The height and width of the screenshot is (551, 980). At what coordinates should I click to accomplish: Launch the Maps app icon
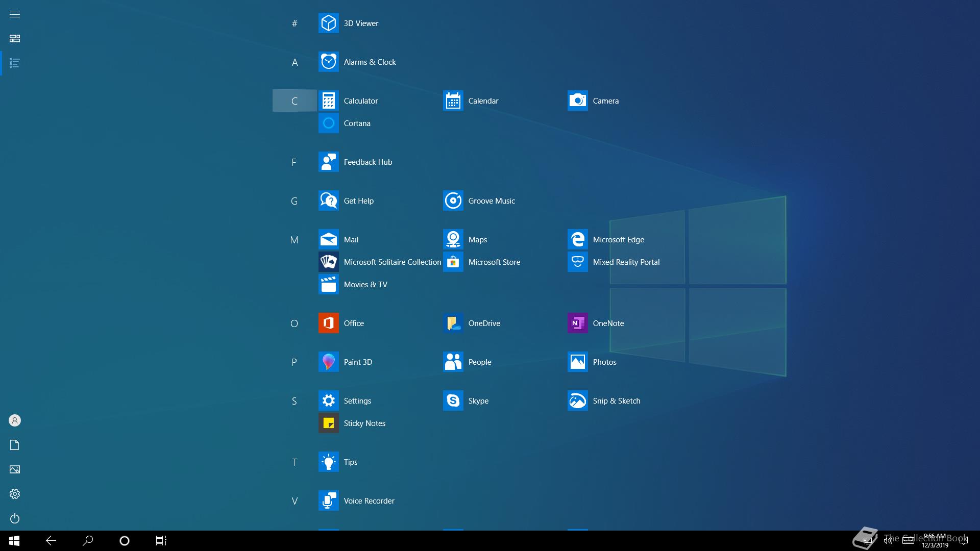pyautogui.click(x=453, y=239)
